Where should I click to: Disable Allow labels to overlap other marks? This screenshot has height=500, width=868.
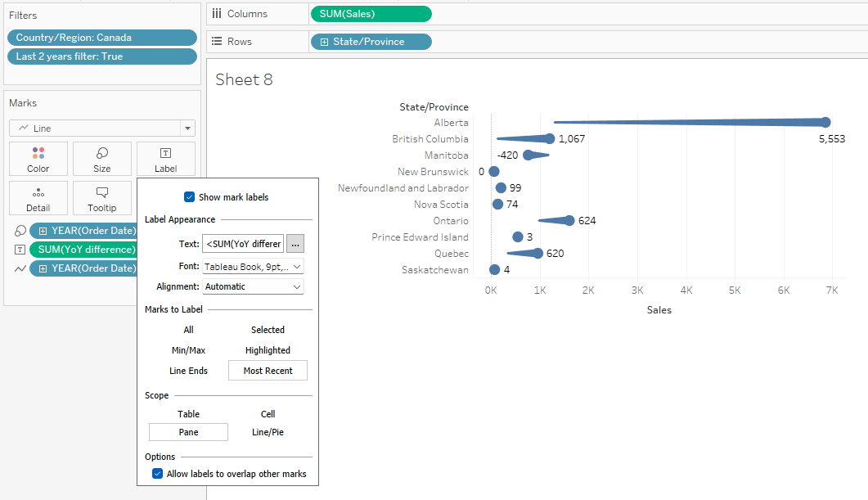[x=158, y=474]
